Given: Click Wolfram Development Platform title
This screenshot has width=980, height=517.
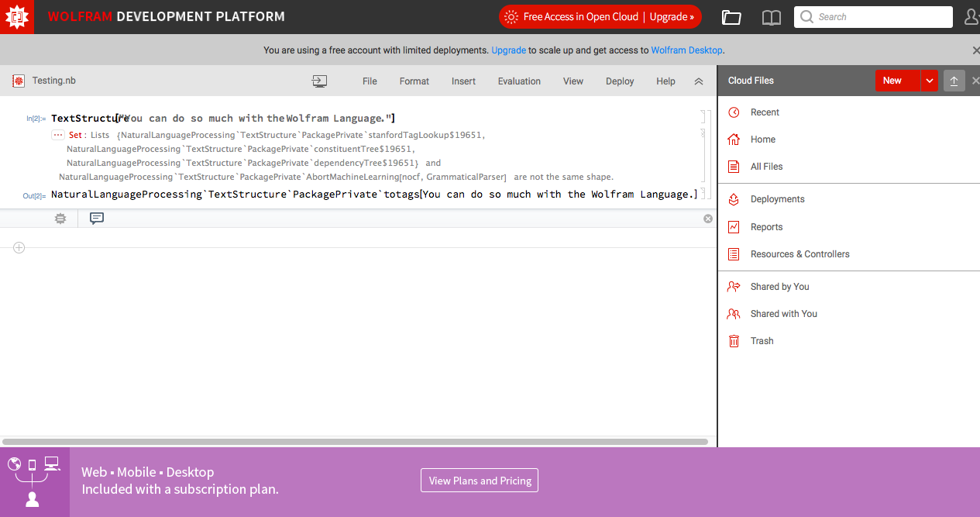Looking at the screenshot, I should (x=166, y=16).
